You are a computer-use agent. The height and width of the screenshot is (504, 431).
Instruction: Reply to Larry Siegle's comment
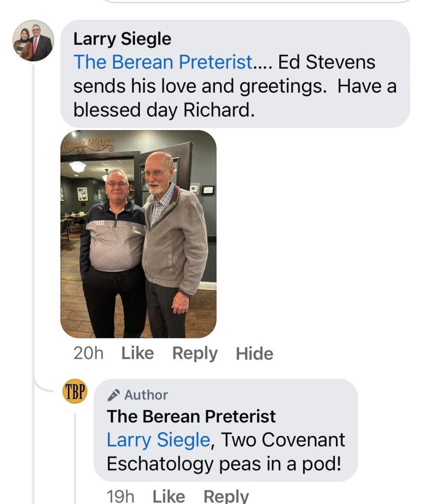[195, 353]
